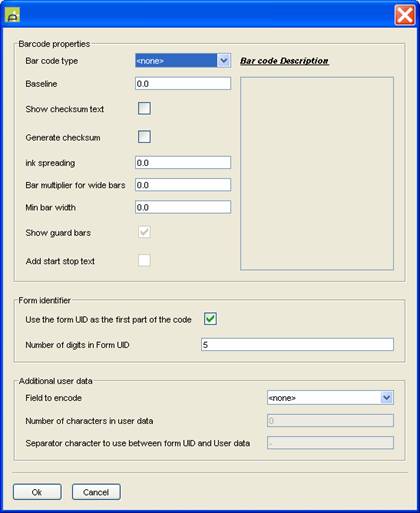This screenshot has width=420, height=513.
Task: Enable the Show checksum text checkbox
Action: coord(144,109)
